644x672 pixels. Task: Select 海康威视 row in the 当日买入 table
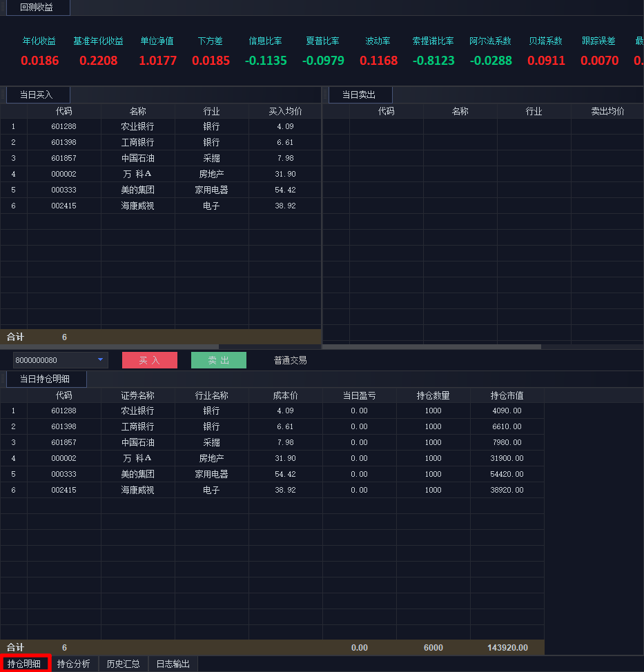[137, 206]
